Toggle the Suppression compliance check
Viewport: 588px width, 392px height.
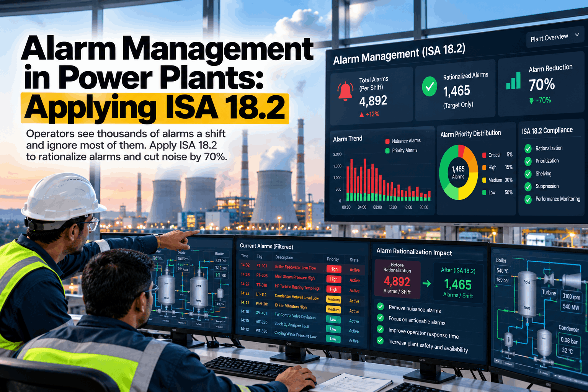(x=528, y=187)
